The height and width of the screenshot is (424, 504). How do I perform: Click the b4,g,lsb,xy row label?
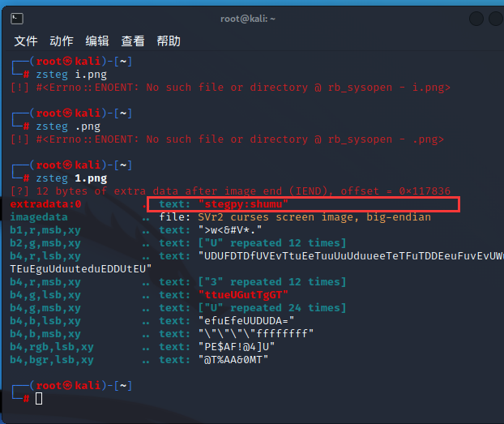point(45,295)
